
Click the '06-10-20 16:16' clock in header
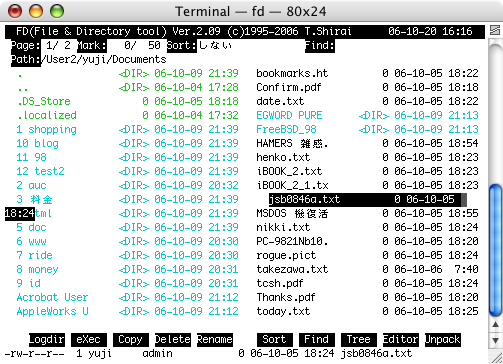[x=430, y=31]
